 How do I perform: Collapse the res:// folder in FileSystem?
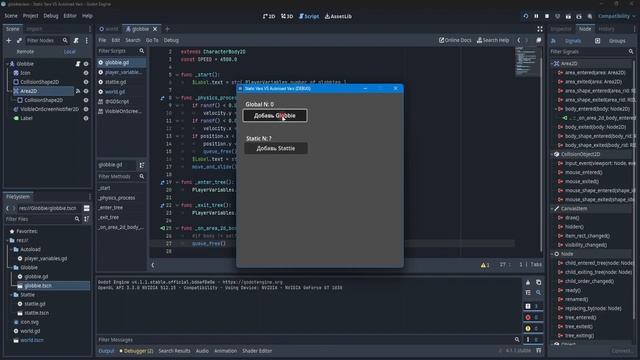click(x=7, y=240)
